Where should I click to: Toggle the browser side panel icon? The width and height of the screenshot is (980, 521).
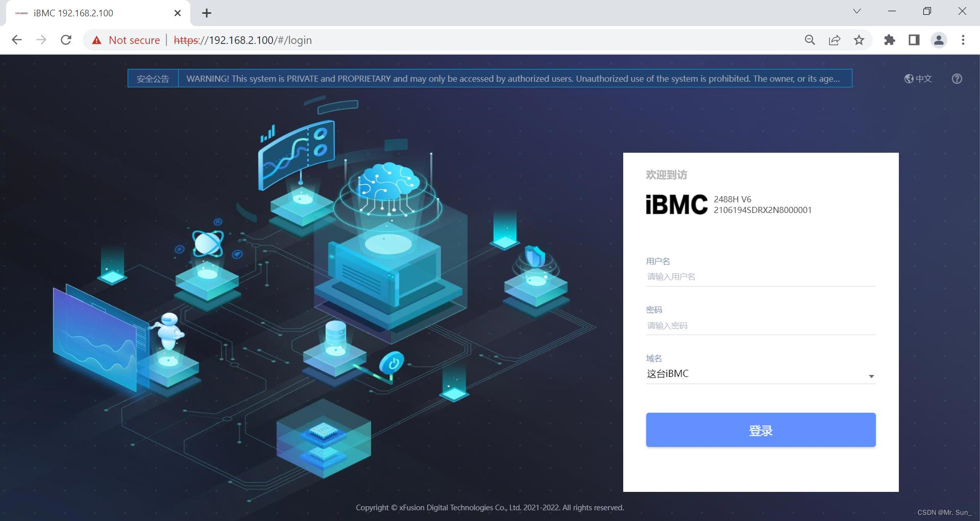[914, 40]
